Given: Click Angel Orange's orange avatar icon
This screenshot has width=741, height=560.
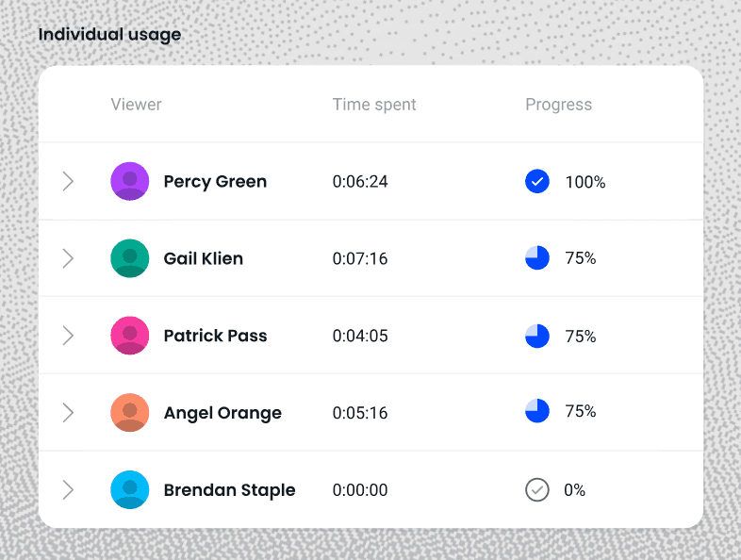Looking at the screenshot, I should click(130, 413).
